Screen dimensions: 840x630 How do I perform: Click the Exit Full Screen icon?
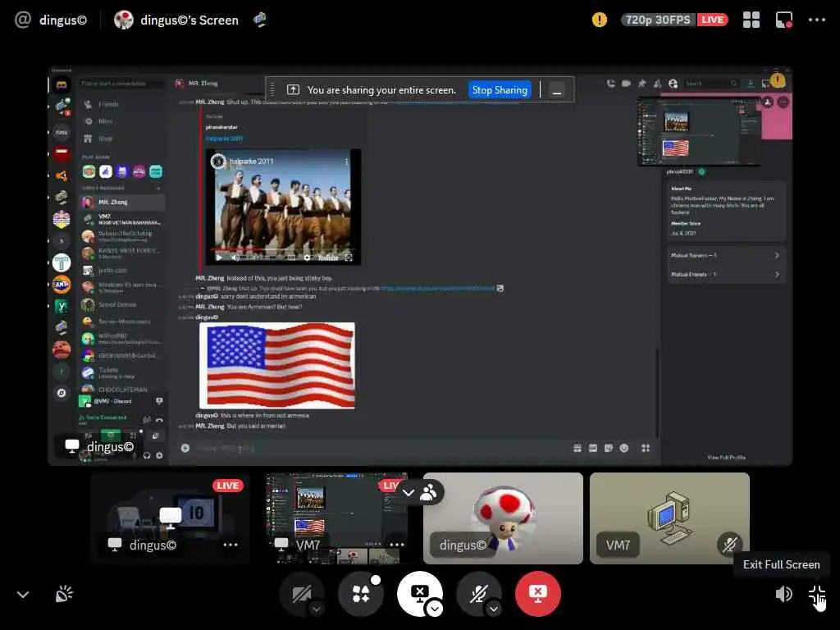click(817, 594)
